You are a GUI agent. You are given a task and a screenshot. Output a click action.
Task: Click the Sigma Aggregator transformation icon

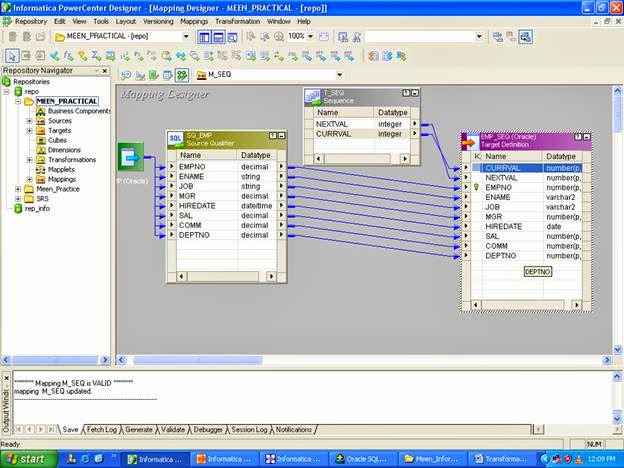tap(96, 56)
